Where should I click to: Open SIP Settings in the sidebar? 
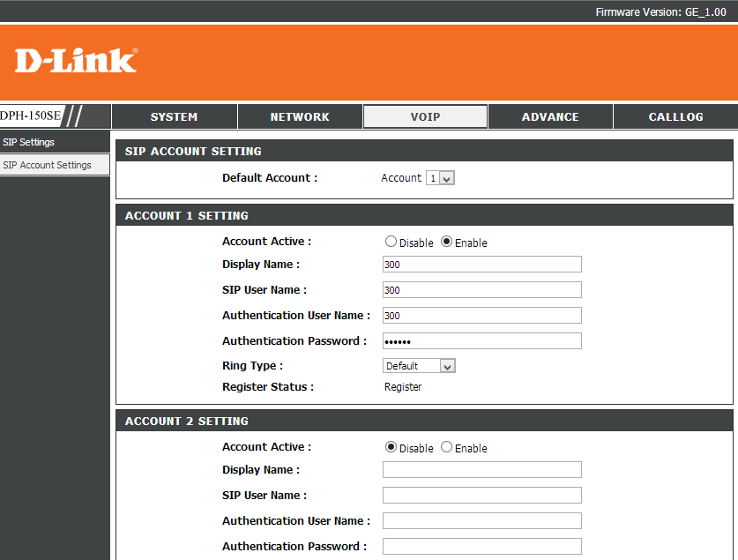pyautogui.click(x=55, y=142)
